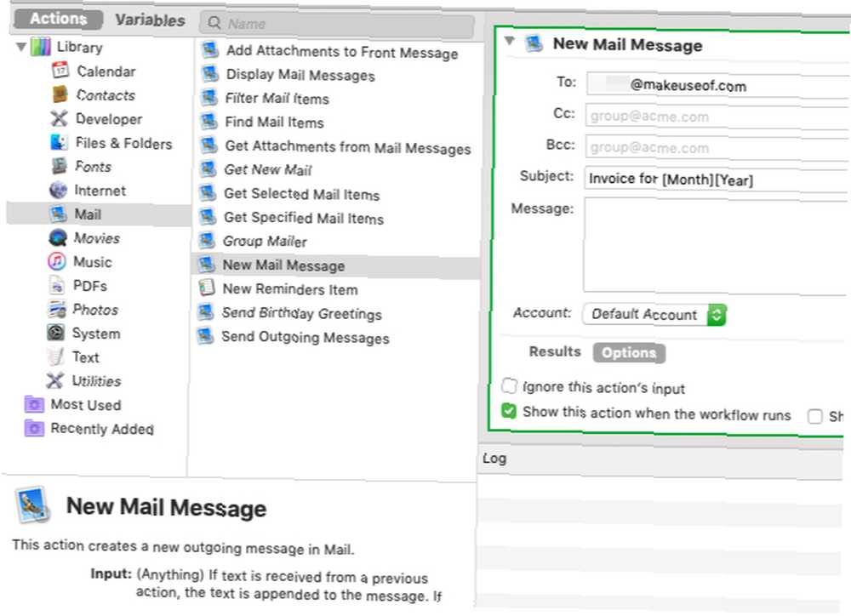This screenshot has width=851, height=616.
Task: Switch to the Actions tab
Action: click(x=59, y=19)
